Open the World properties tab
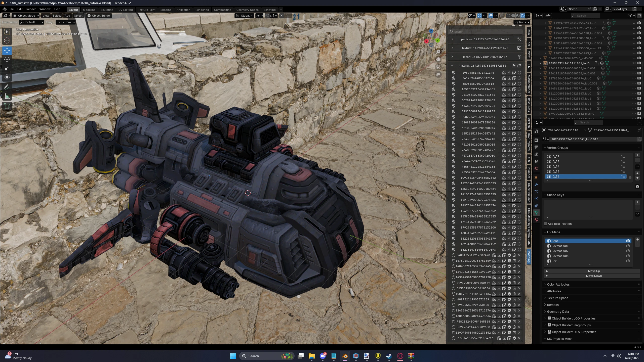 pyautogui.click(x=536, y=168)
